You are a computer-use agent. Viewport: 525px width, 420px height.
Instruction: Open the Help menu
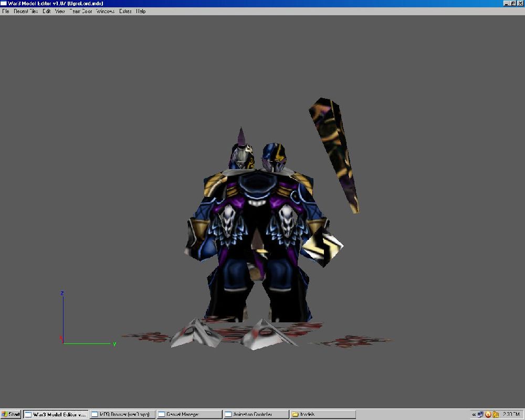click(x=141, y=11)
